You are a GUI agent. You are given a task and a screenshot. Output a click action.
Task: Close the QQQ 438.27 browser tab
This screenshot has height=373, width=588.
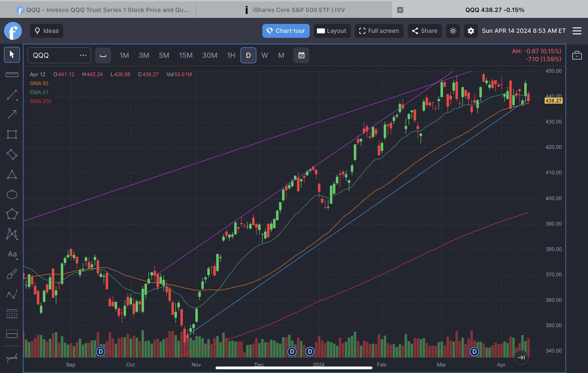tap(400, 10)
